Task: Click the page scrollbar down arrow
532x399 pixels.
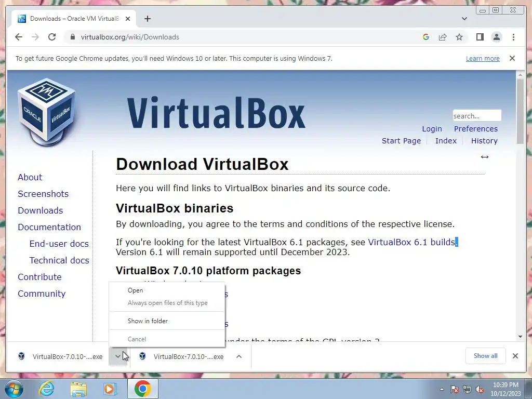Action: pyautogui.click(x=520, y=337)
